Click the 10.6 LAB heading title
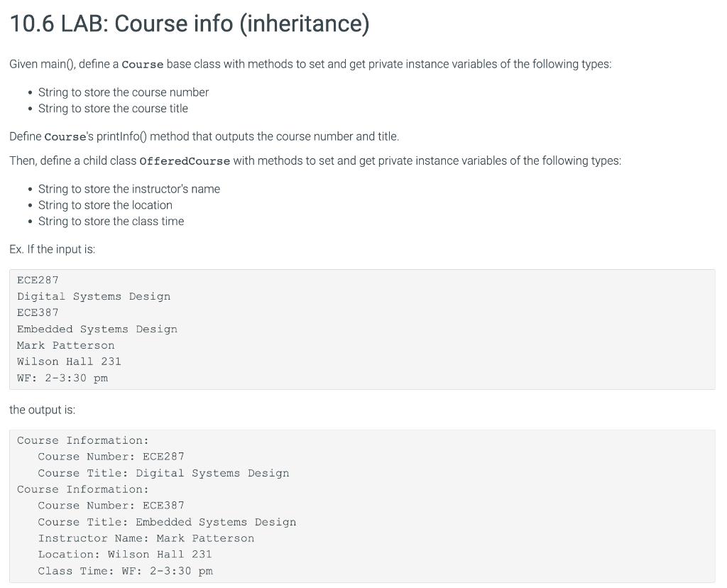 [188, 23]
